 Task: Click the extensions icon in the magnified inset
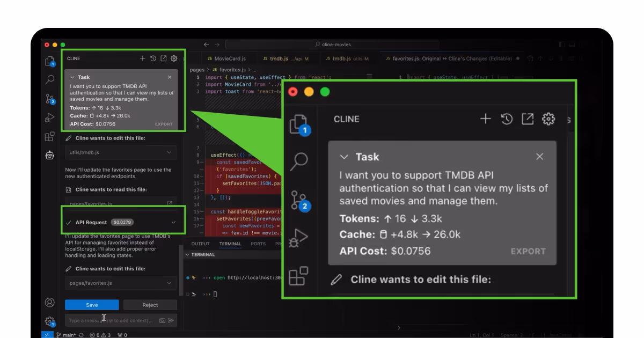coord(298,276)
